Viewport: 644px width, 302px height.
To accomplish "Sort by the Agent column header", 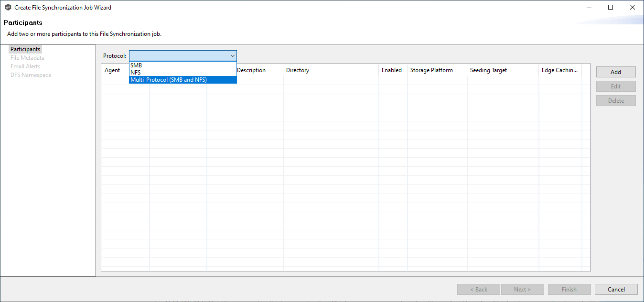I will (x=113, y=70).
